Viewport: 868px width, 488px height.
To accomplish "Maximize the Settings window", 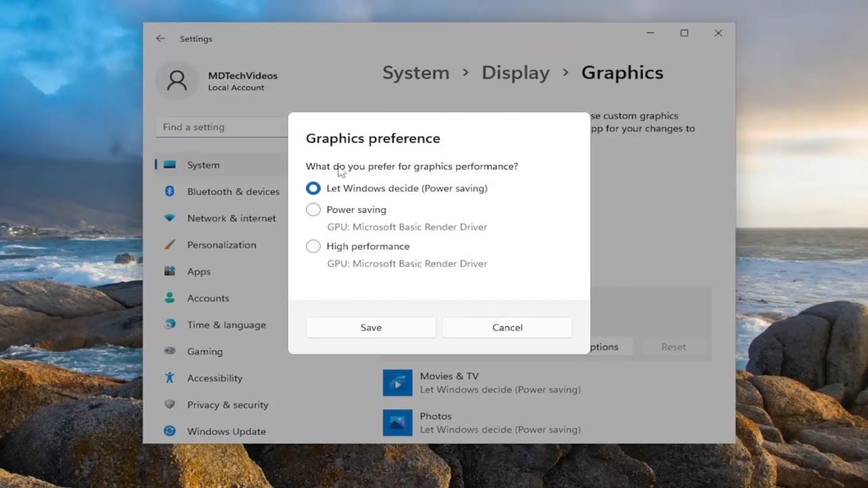I will click(684, 33).
